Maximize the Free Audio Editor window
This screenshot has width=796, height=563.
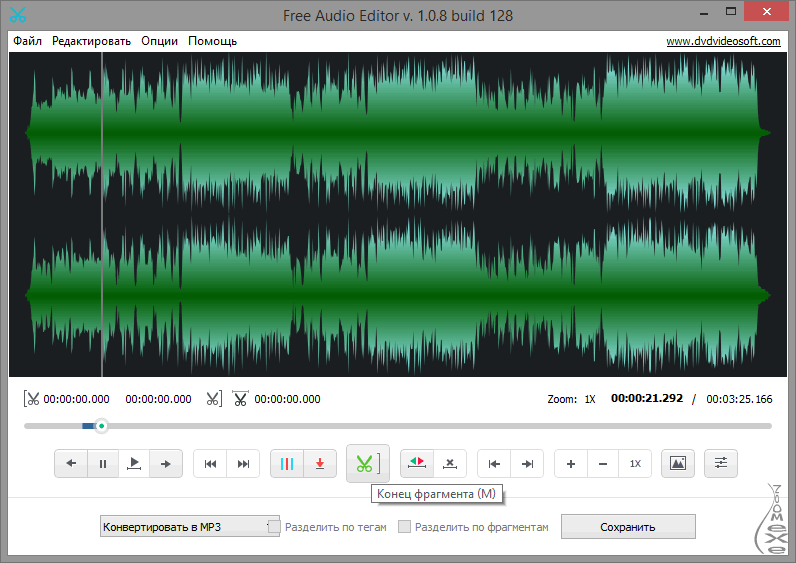(x=731, y=12)
